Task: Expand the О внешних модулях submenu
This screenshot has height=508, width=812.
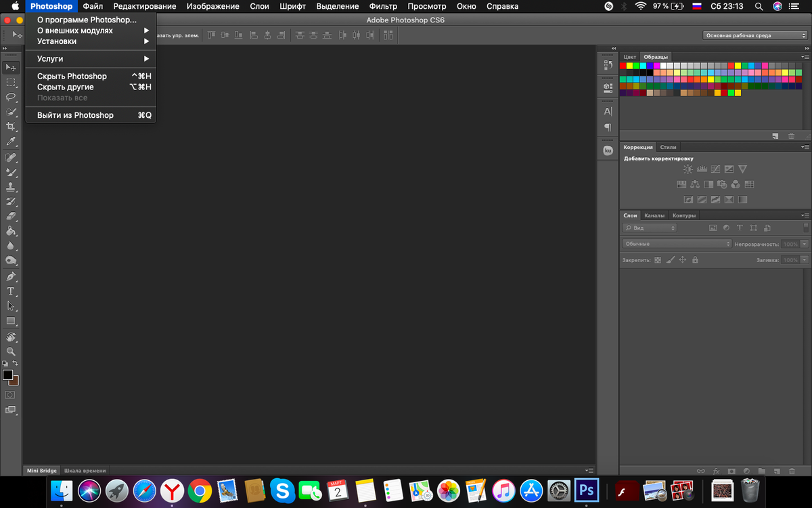Action: coord(91,30)
